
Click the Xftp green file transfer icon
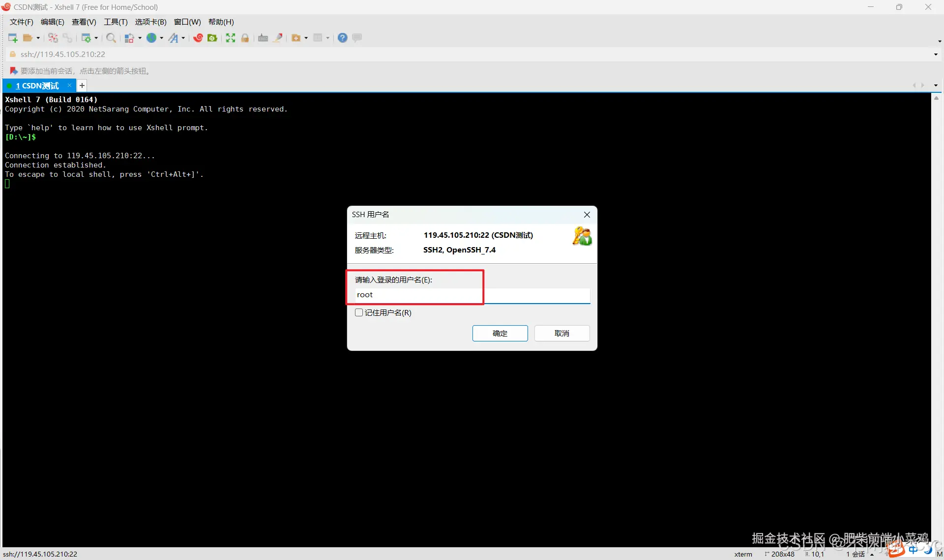212,38
